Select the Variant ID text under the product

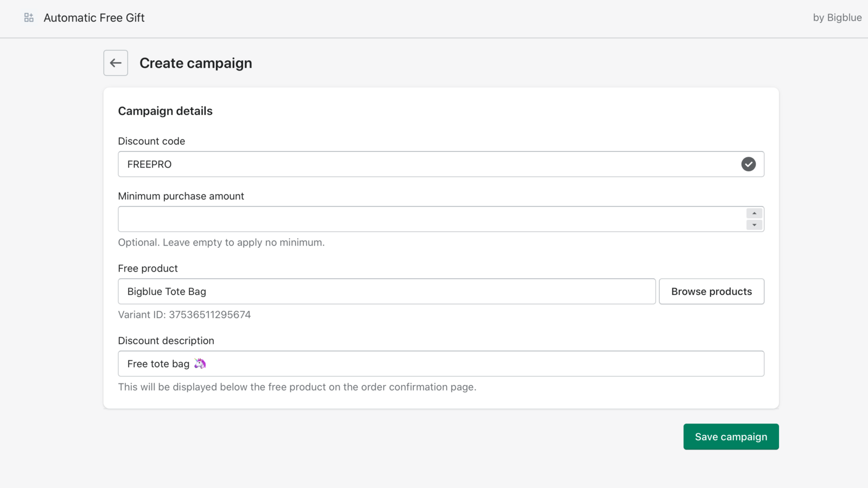(184, 314)
